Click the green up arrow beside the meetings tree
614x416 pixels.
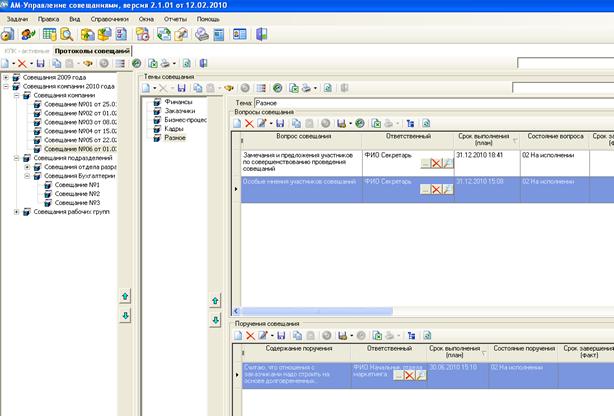coord(125,297)
